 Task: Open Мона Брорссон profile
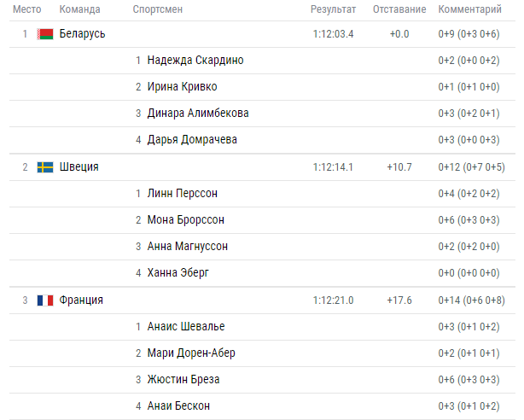(x=186, y=220)
